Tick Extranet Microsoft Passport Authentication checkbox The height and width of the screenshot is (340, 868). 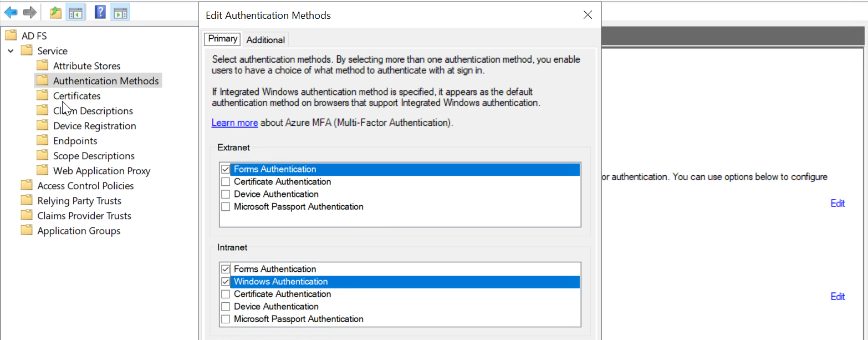[226, 207]
